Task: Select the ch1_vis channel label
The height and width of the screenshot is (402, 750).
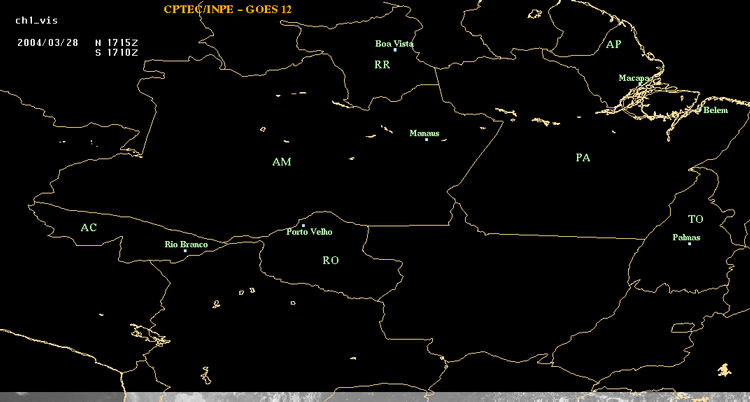Action: (x=36, y=21)
